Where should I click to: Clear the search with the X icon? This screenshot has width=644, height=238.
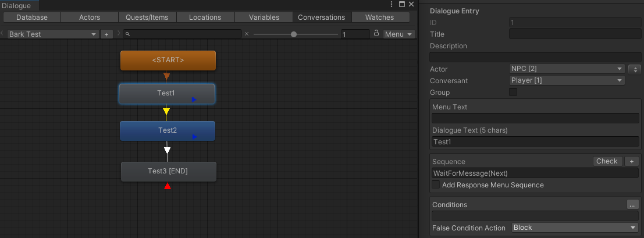click(247, 34)
